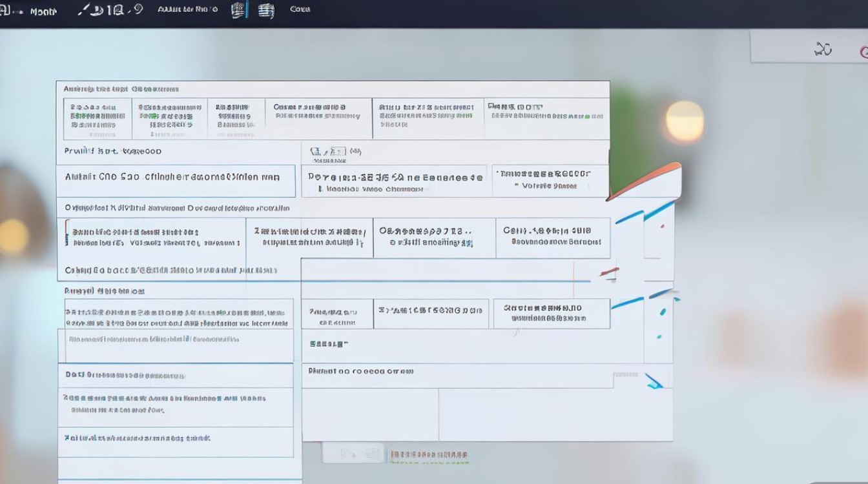868x484 pixels.
Task: Click the 'Aduue ke Rie o' top bar label
Action: (187, 10)
